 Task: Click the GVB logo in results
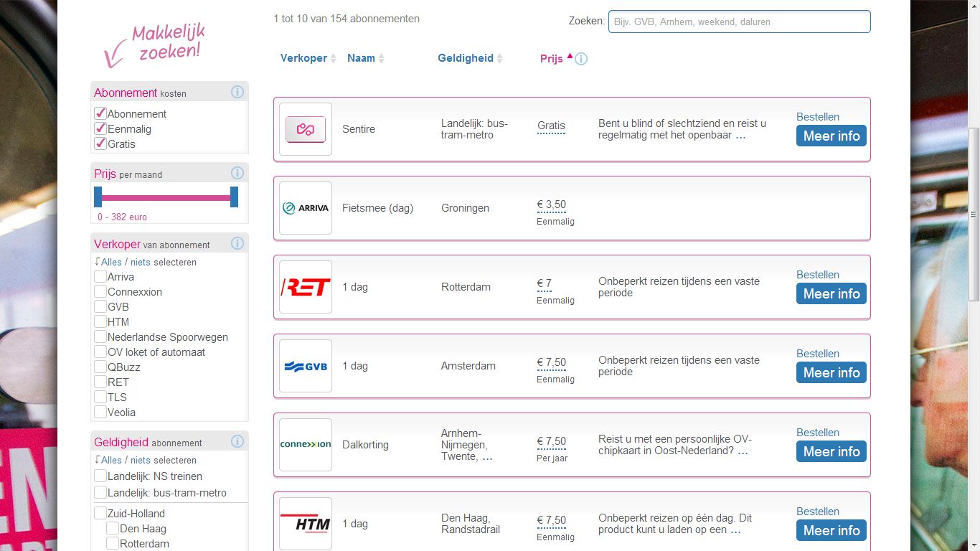[x=306, y=366]
